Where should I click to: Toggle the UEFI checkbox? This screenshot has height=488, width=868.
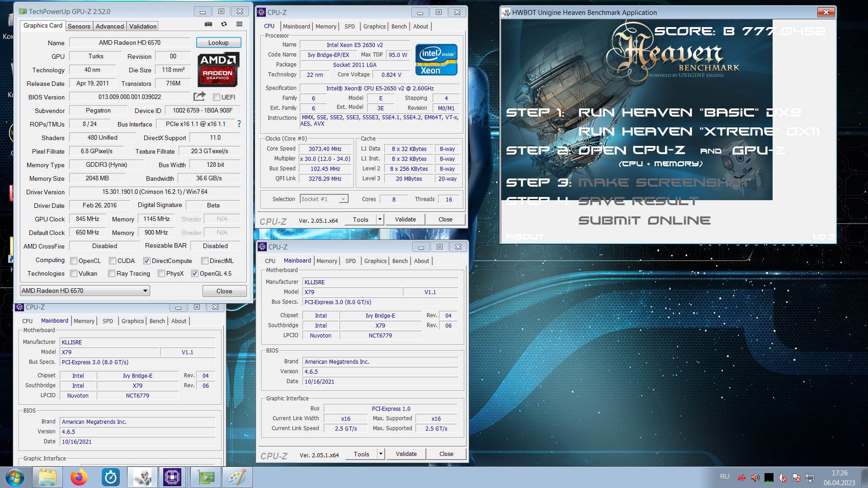(216, 97)
